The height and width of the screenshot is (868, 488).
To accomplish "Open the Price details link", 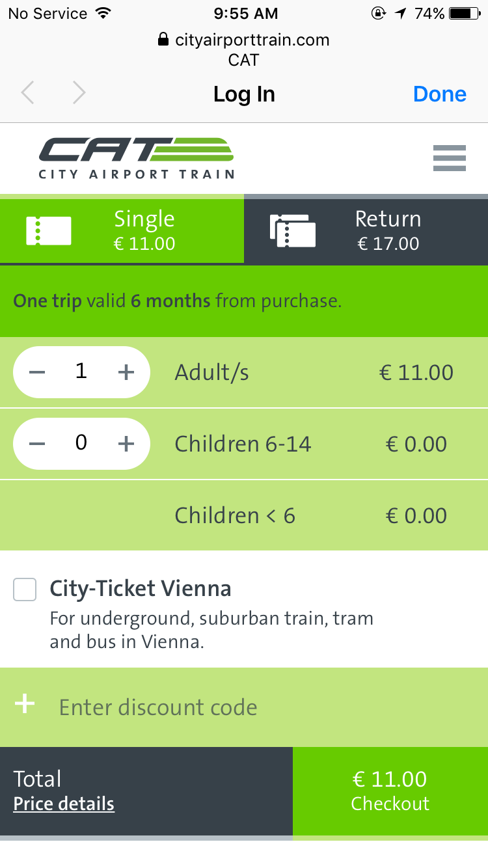I will click(x=64, y=804).
